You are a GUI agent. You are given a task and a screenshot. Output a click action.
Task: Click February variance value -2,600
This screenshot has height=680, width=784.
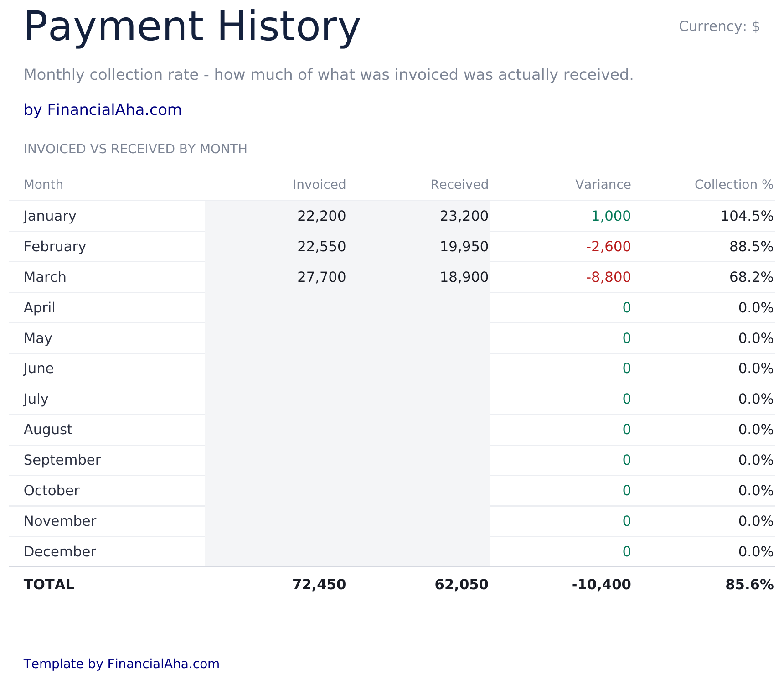pos(609,247)
